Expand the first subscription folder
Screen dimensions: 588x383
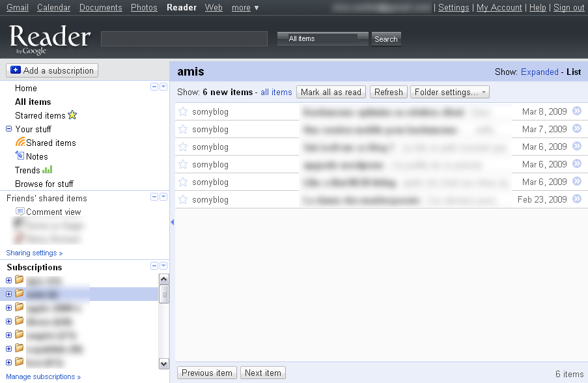[8, 280]
